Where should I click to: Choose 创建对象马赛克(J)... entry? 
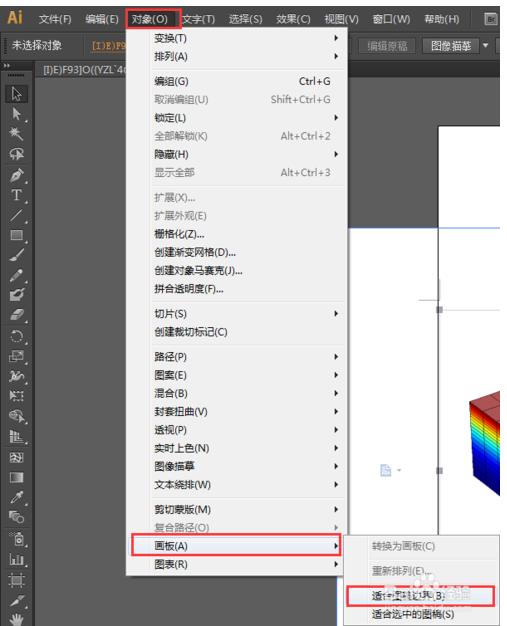(x=237, y=271)
